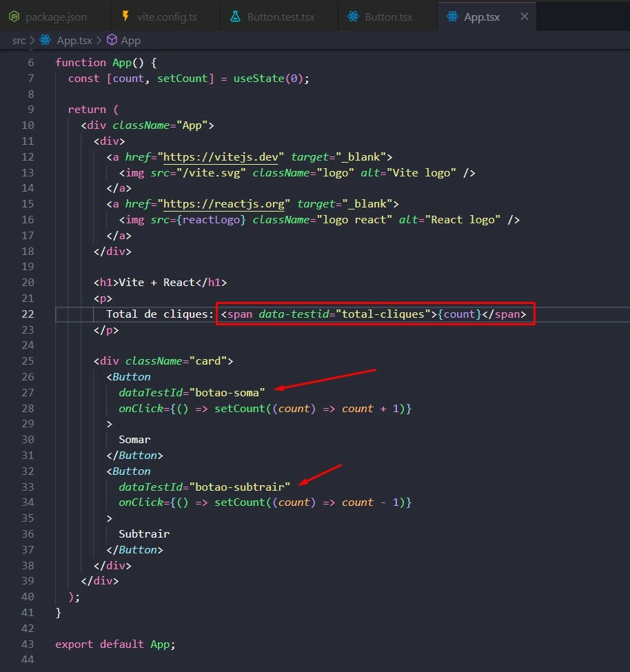The width and height of the screenshot is (630, 672).
Task: Click the React icon in the breadcrumb path
Action: (x=45, y=41)
